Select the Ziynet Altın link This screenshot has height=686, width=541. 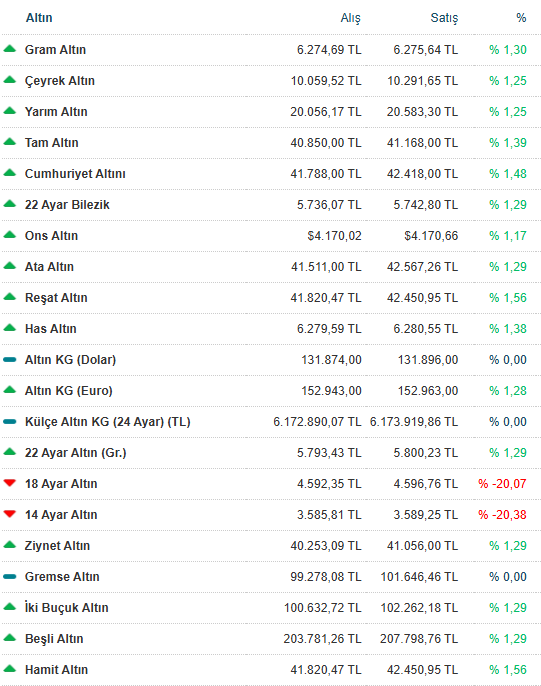(x=57, y=546)
